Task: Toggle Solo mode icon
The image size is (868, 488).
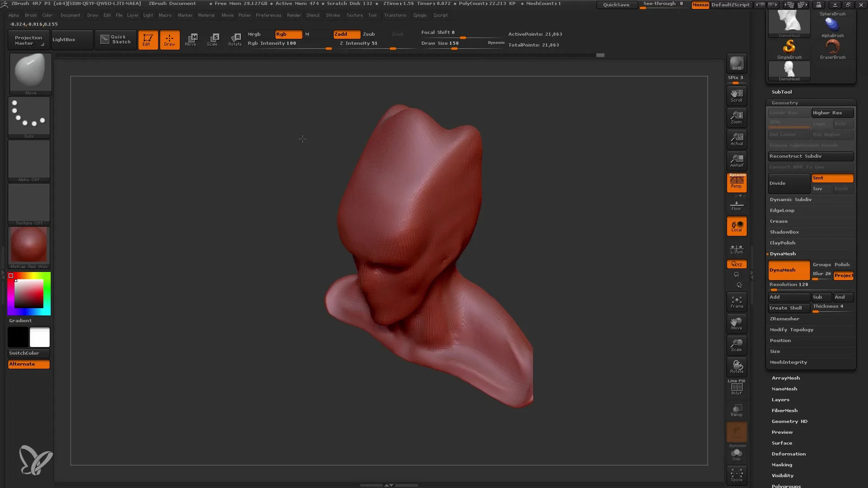Action: (736, 454)
